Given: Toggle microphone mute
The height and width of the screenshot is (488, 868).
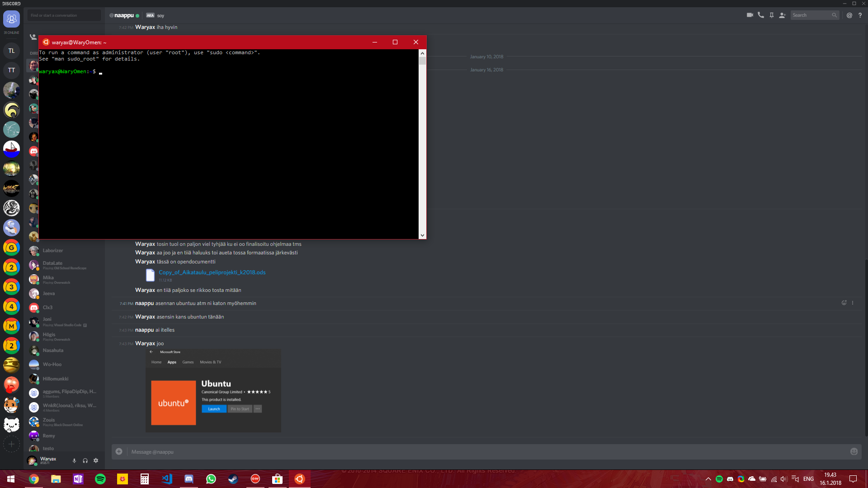Looking at the screenshot, I should coord(74,460).
